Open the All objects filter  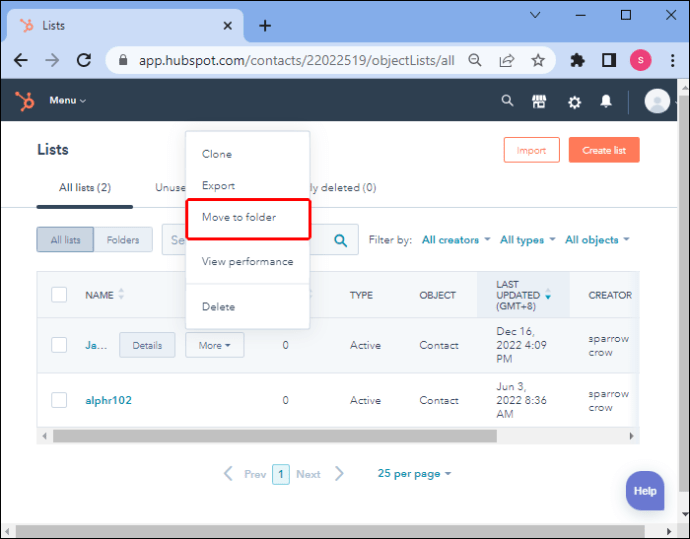597,240
